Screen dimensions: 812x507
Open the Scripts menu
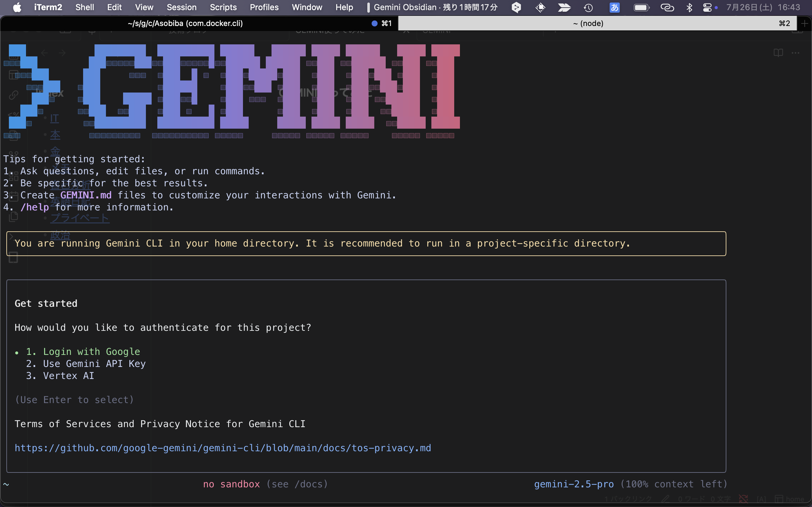click(x=223, y=7)
